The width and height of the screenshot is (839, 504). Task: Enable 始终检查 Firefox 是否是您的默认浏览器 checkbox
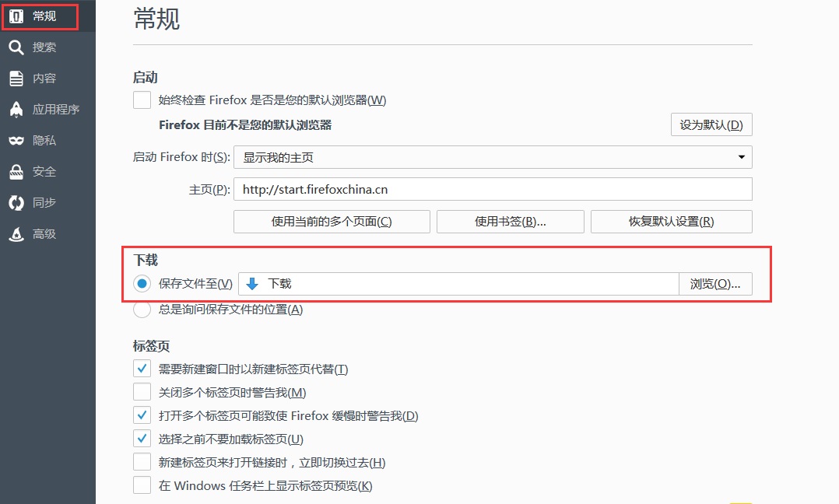[x=142, y=100]
